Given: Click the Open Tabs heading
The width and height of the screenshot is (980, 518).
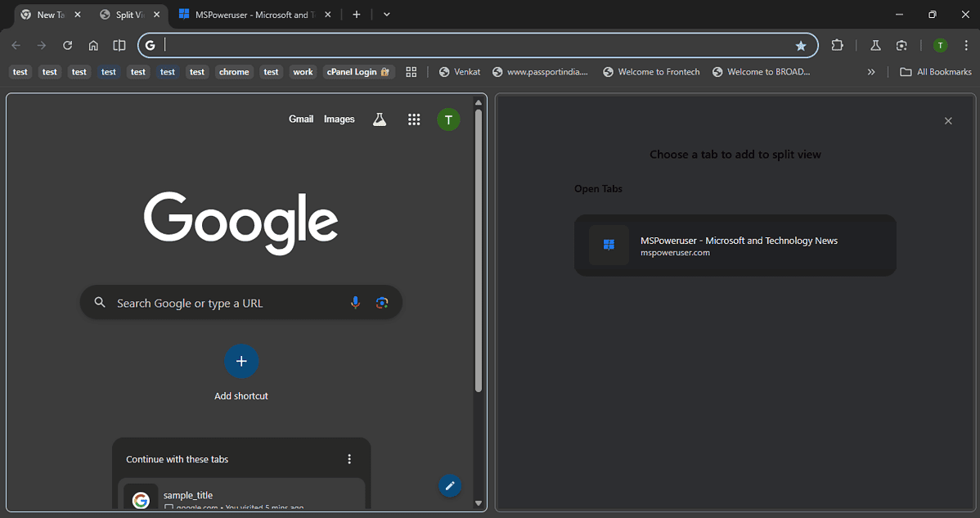Looking at the screenshot, I should click(598, 189).
